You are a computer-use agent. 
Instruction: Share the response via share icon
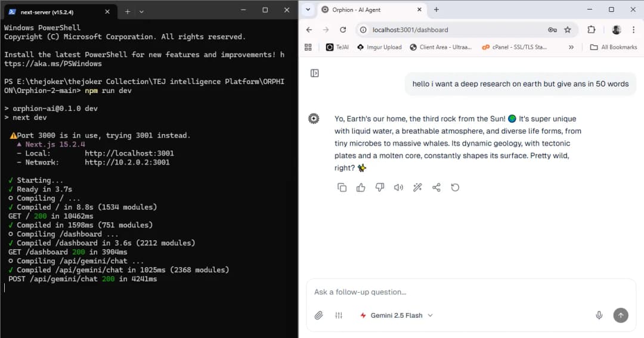coord(436,187)
